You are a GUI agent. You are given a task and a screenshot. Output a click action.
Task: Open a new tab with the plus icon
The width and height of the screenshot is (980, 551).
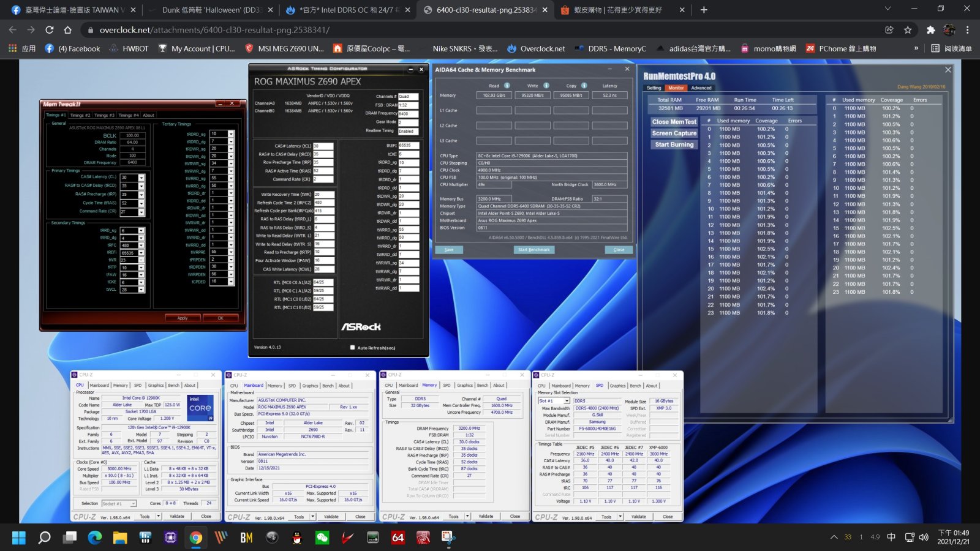click(x=704, y=10)
